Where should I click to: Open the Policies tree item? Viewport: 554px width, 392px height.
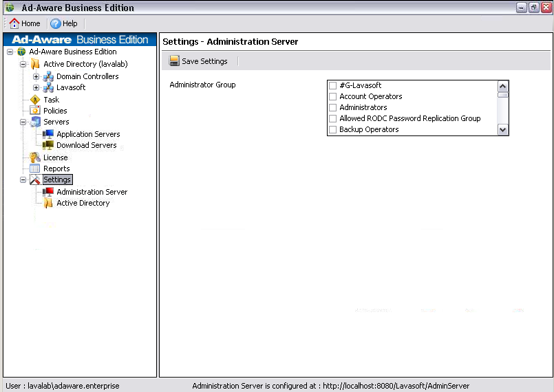(55, 111)
